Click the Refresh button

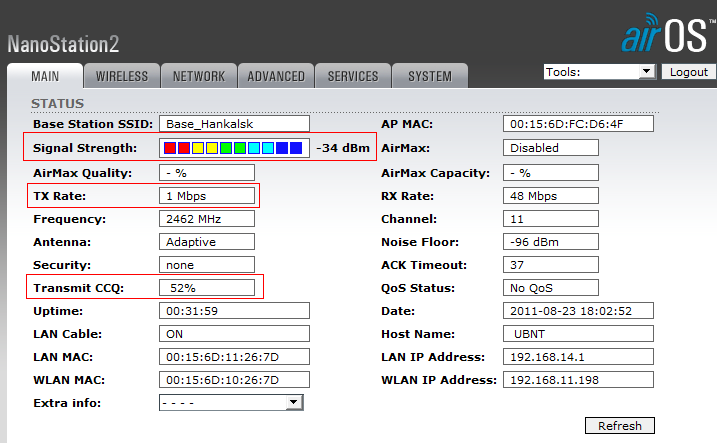[x=620, y=426]
